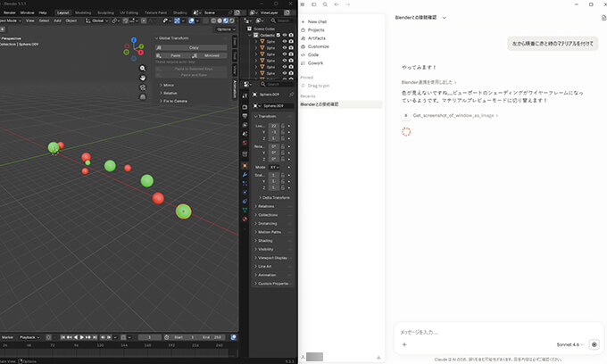The height and width of the screenshot is (364, 607).
Task: Disable render for the second outliner Sphere
Action: 292,49
